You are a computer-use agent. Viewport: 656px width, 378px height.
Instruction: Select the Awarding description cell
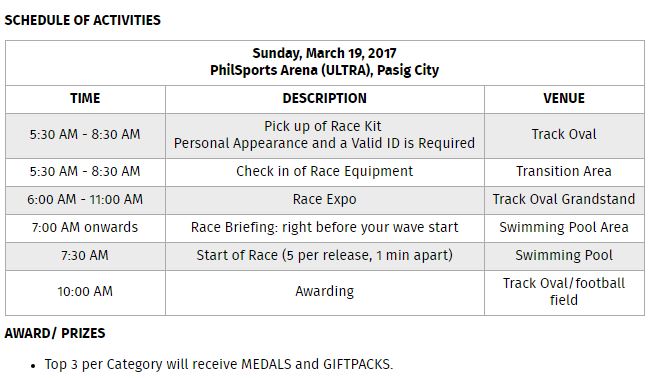325,291
